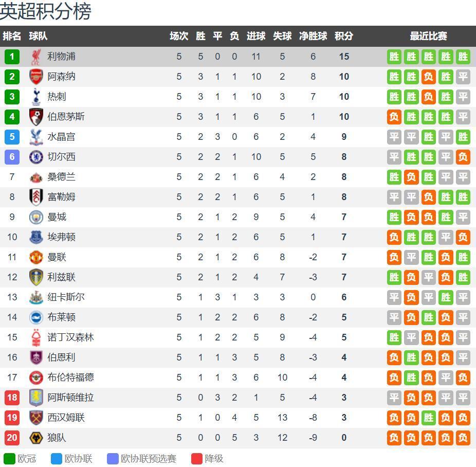Viewport: 476px width, 467px height.
Task: Click the green 欧冠 legend swatch
Action: click(9, 459)
